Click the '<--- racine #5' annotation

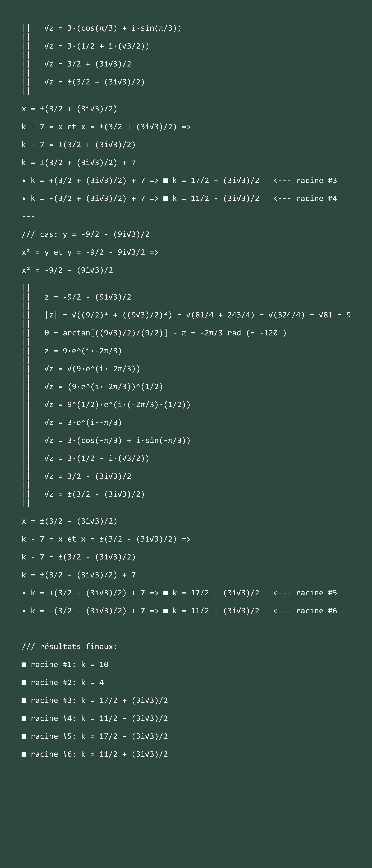pyautogui.click(x=305, y=593)
